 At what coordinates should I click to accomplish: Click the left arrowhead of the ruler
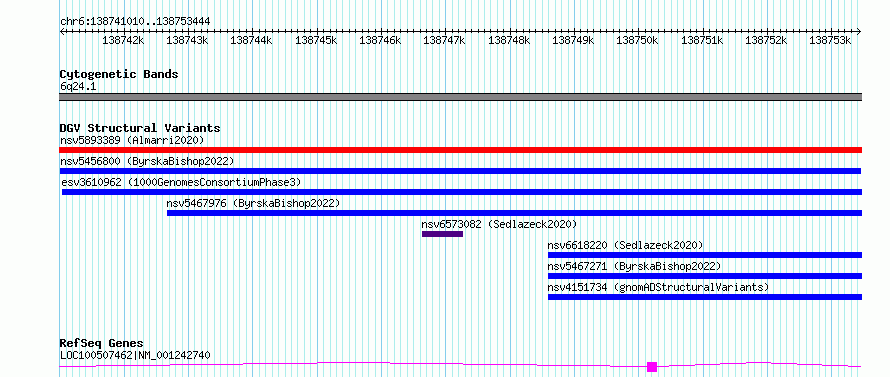tap(62, 31)
